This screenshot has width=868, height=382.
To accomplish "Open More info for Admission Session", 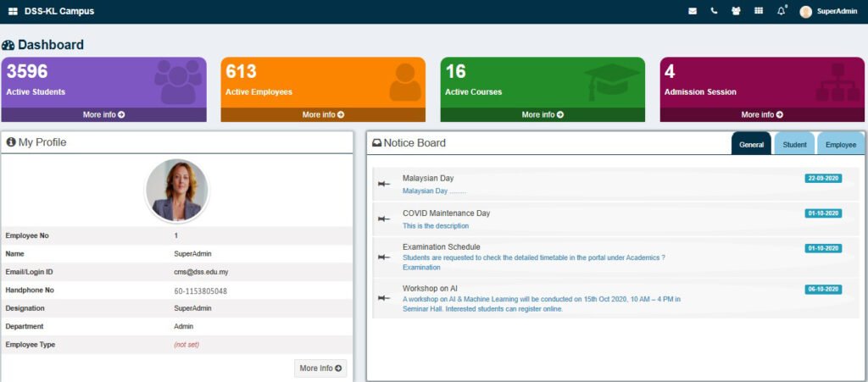I will tap(762, 114).
